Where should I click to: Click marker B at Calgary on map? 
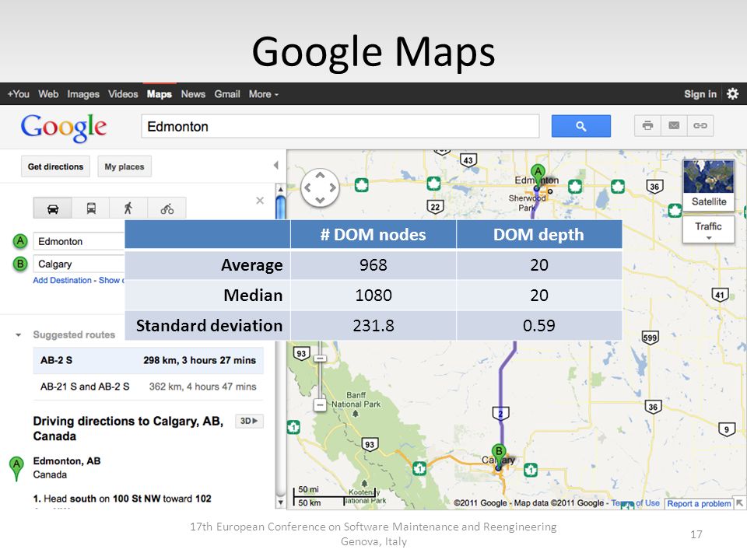pos(499,456)
